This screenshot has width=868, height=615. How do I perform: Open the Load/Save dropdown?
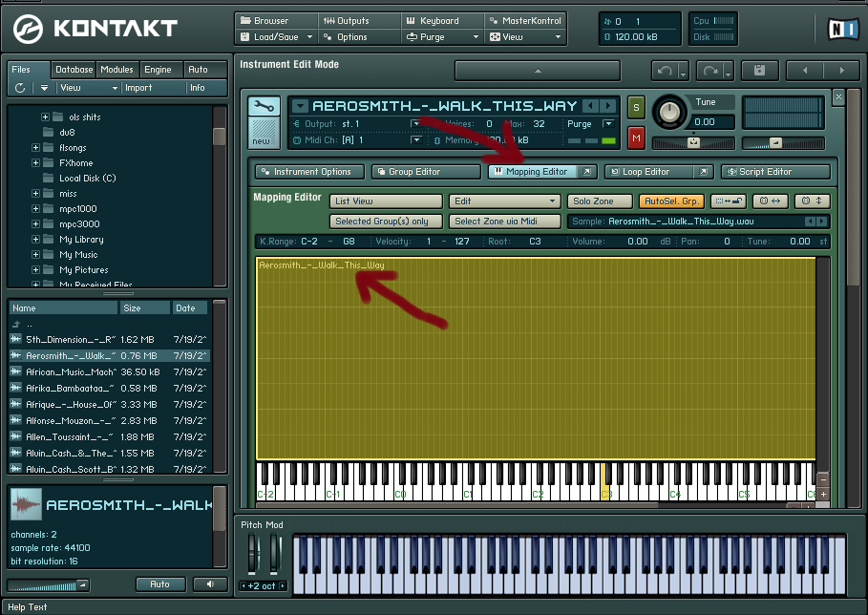point(276,37)
